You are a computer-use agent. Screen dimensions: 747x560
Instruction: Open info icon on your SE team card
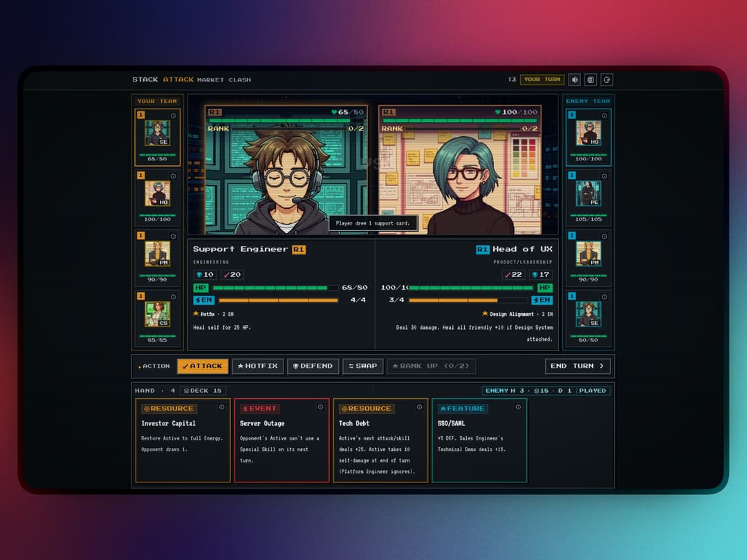click(x=174, y=115)
